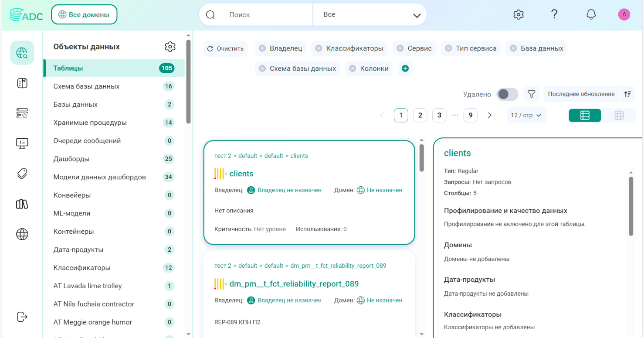644x338 pixels.
Task: Click the Поиск search field
Action: (268, 15)
